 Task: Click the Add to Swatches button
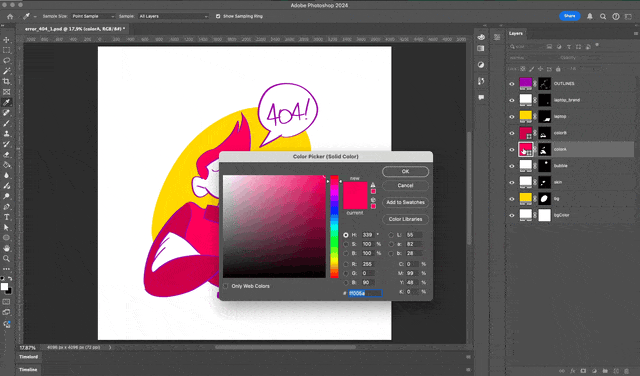(405, 202)
